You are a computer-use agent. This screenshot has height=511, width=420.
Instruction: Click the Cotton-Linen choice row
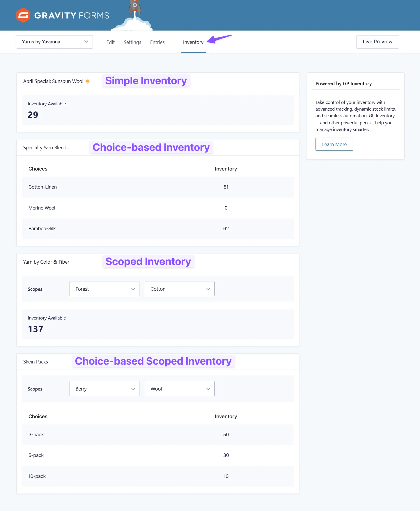[x=158, y=187]
